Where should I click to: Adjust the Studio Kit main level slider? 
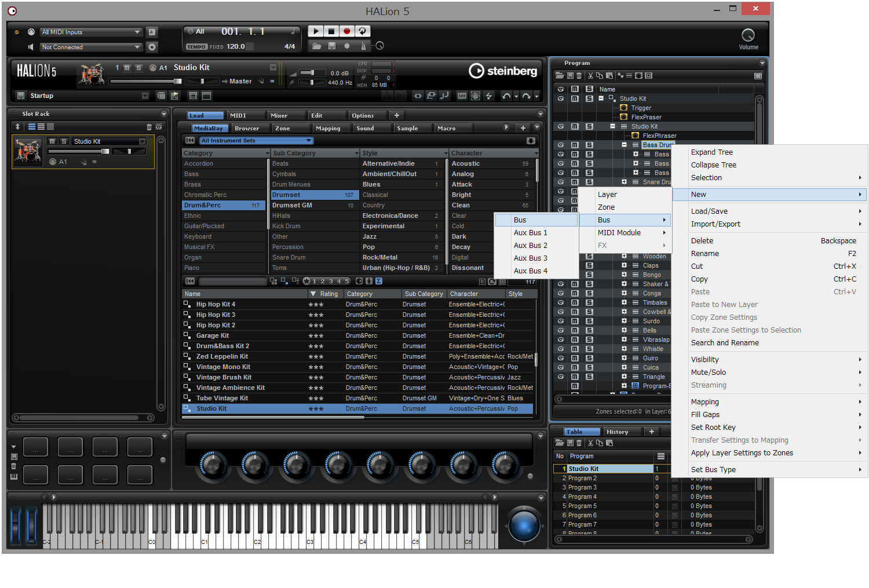tap(146, 81)
